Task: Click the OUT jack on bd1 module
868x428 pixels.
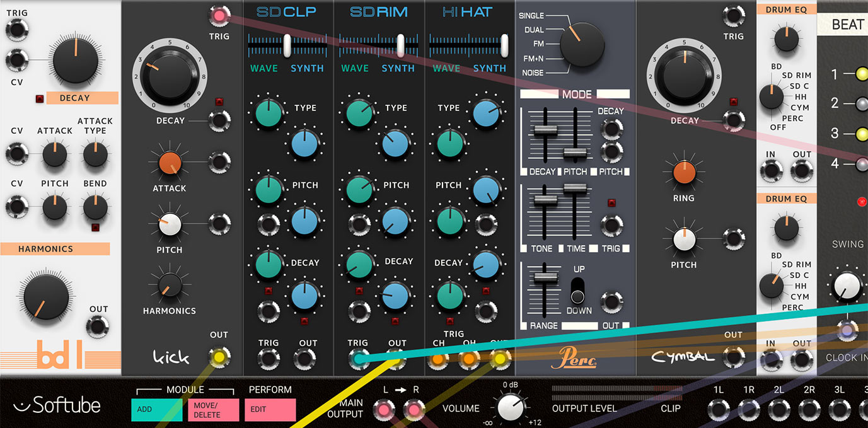Action: pyautogui.click(x=97, y=327)
